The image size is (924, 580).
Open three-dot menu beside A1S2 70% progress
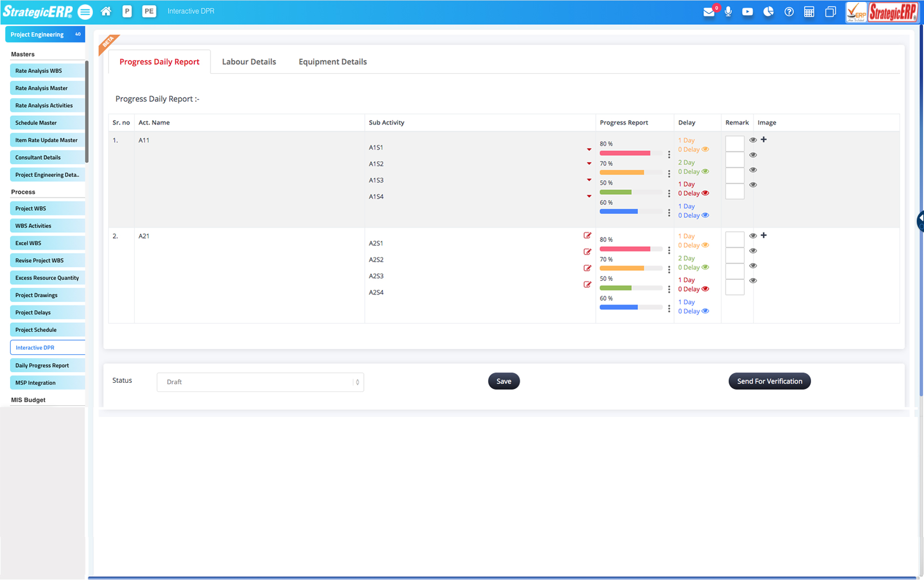pyautogui.click(x=669, y=174)
